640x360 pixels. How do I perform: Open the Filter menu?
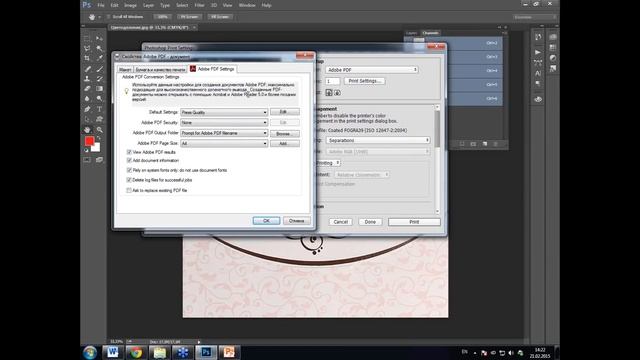(199, 5)
